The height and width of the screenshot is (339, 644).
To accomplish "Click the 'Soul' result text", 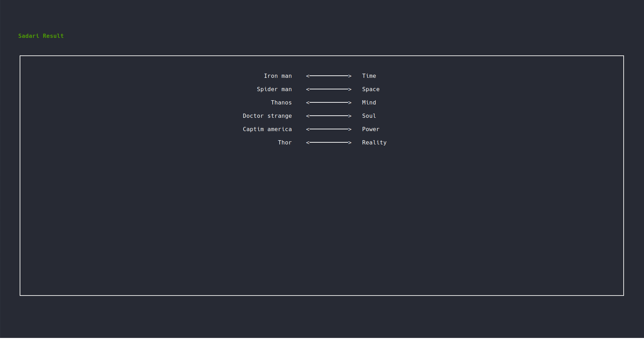I will [x=369, y=116].
